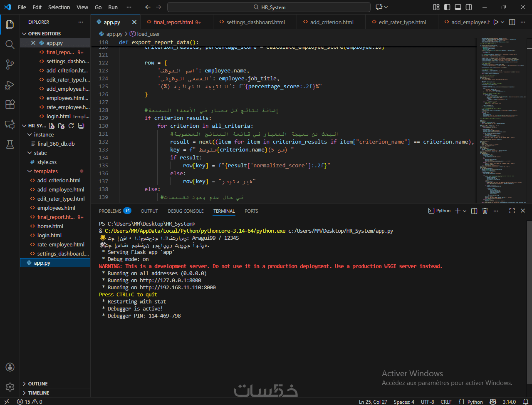Open the Run and Debug view
This screenshot has height=405, width=532.
(x=10, y=84)
